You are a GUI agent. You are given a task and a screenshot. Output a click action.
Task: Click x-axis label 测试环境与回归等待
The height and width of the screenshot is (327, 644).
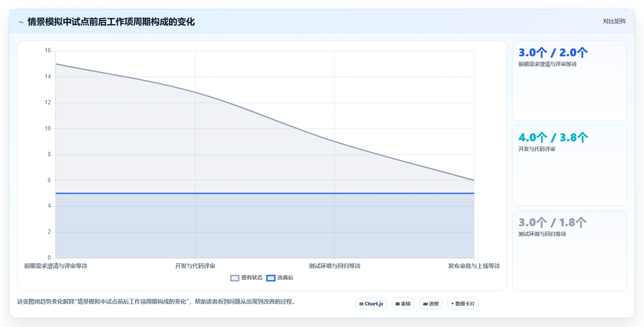(335, 266)
